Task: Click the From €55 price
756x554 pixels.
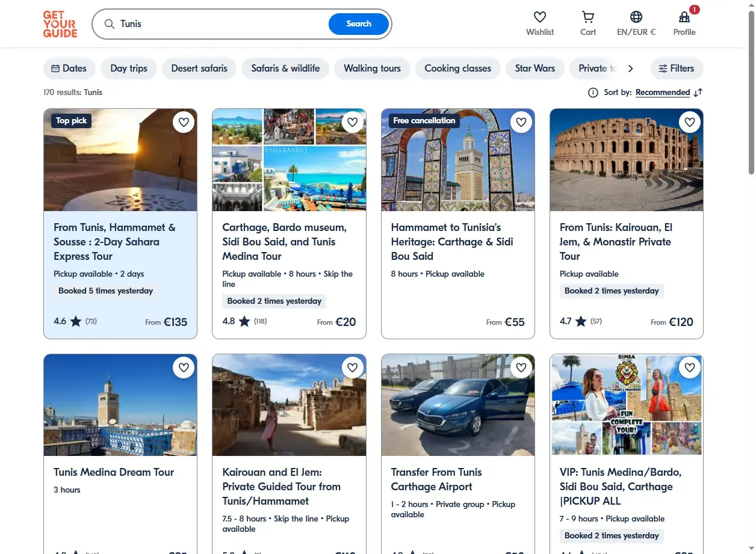Action: point(506,322)
